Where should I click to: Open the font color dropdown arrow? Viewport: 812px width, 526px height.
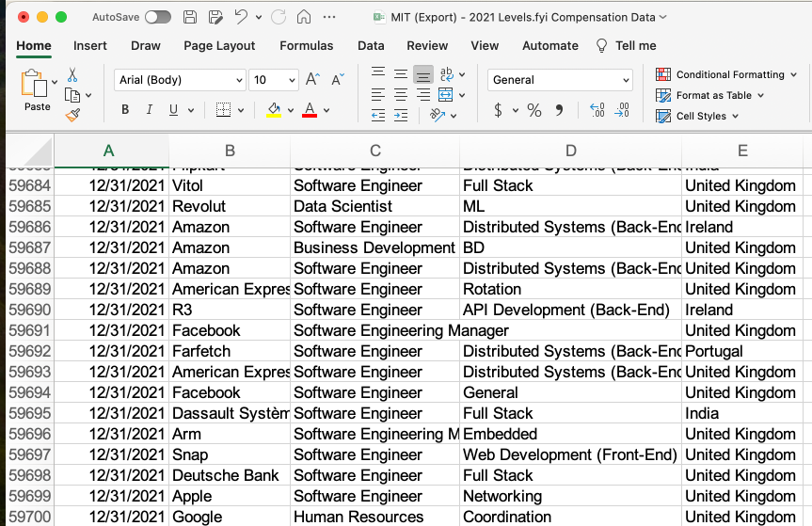pos(326,110)
